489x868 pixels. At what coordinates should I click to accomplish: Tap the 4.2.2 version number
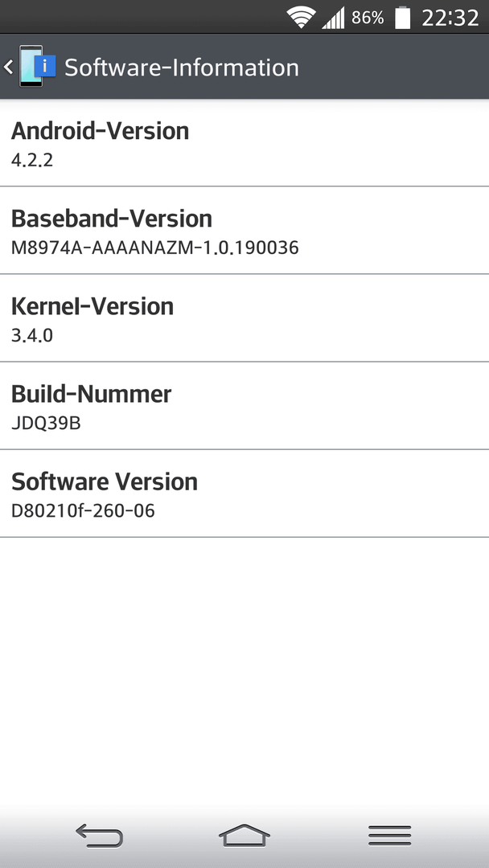coord(32,161)
